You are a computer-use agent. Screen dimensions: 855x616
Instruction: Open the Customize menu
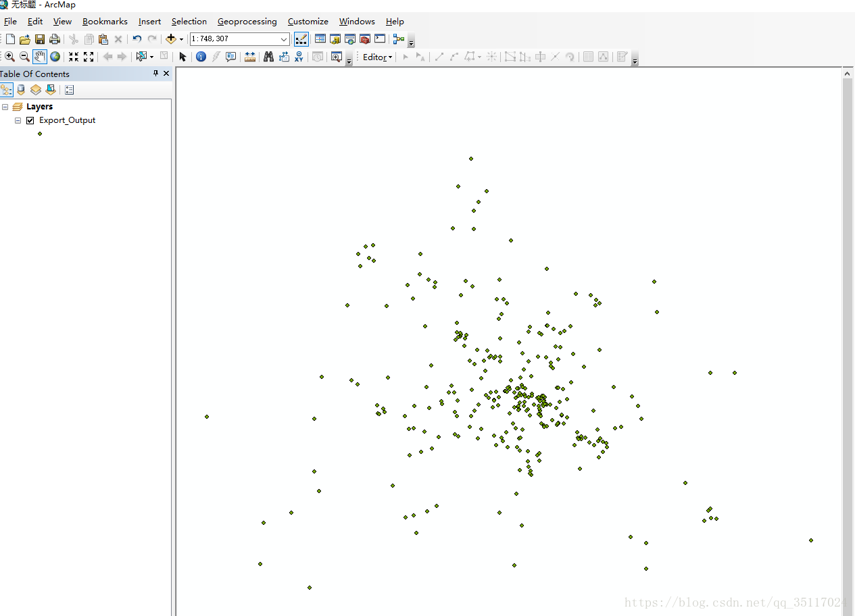[308, 22]
